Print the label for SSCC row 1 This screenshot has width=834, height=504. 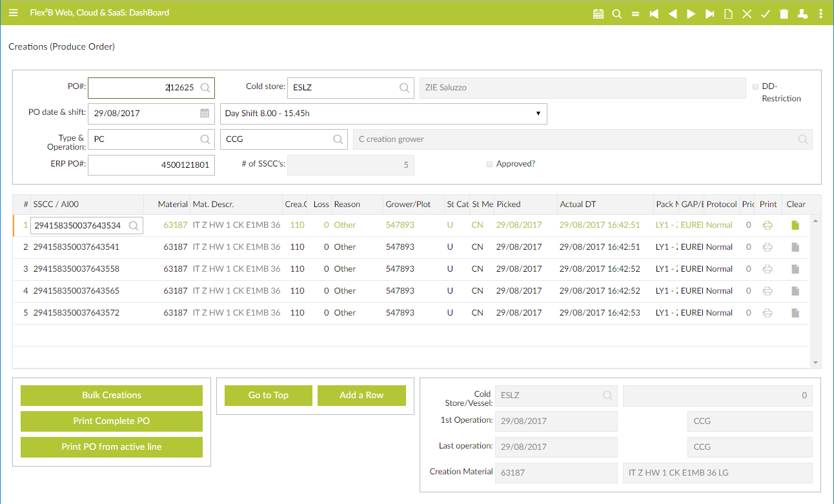tap(768, 225)
